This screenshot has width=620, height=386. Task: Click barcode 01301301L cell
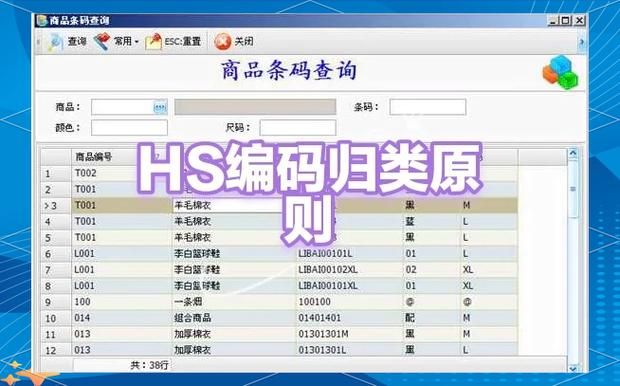click(322, 350)
